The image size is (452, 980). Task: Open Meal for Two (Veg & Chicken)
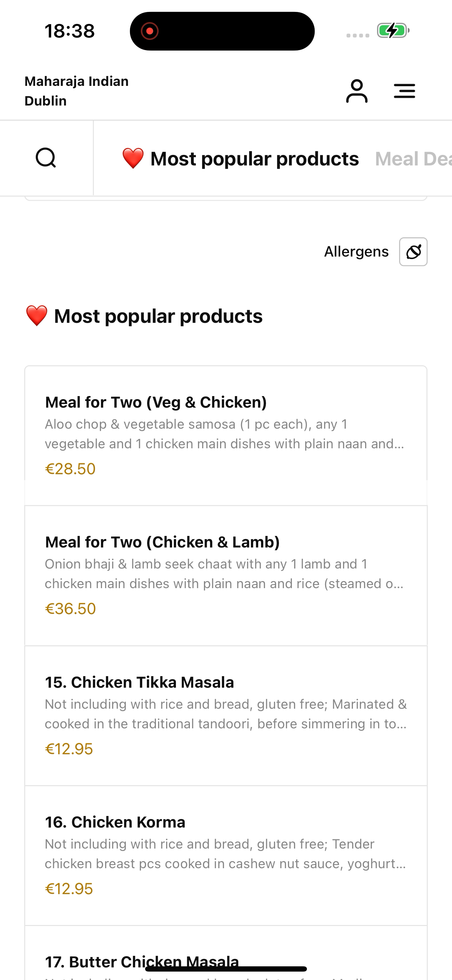coord(226,436)
